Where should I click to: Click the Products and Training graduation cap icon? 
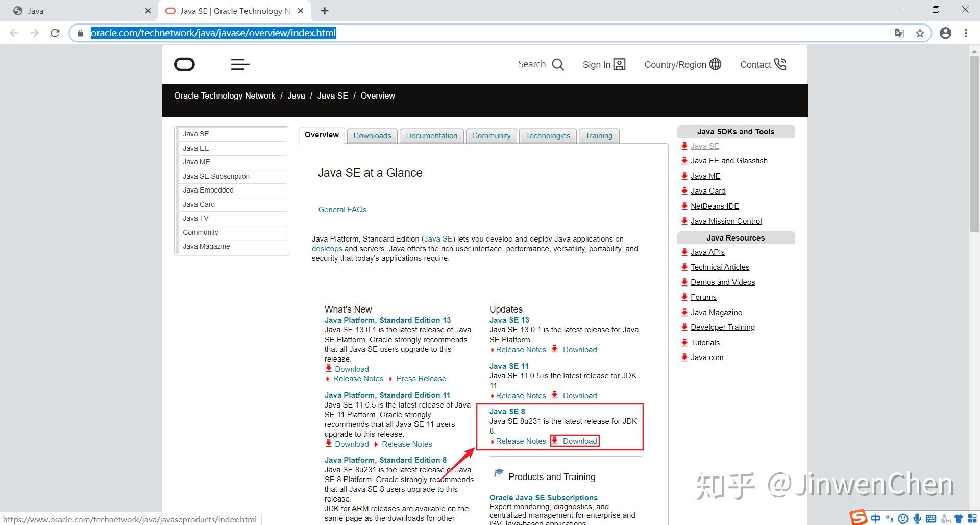498,473
